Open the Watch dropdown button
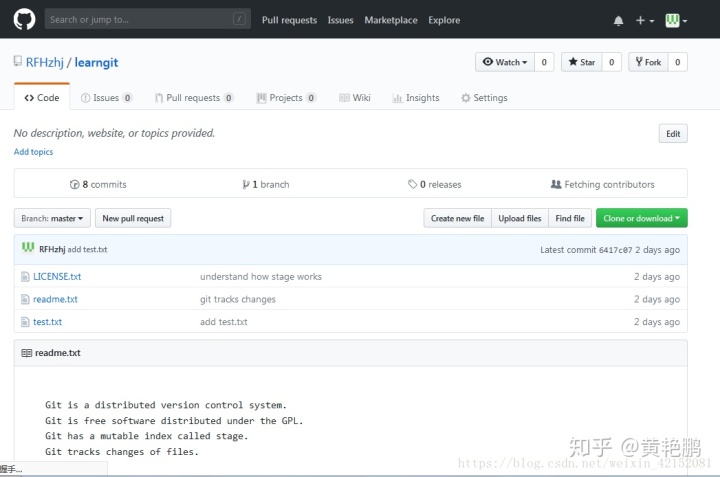Image resolution: width=720 pixels, height=477 pixels. 505,62
